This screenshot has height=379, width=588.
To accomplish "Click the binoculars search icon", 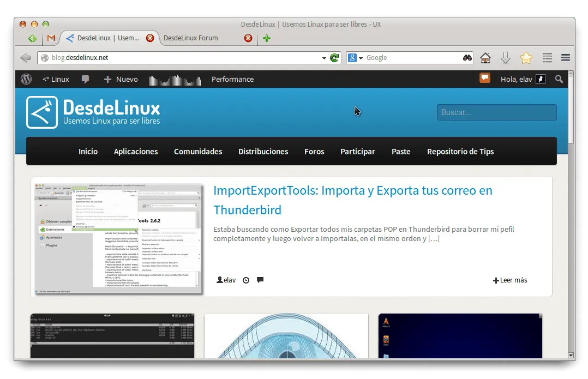I will pos(467,58).
